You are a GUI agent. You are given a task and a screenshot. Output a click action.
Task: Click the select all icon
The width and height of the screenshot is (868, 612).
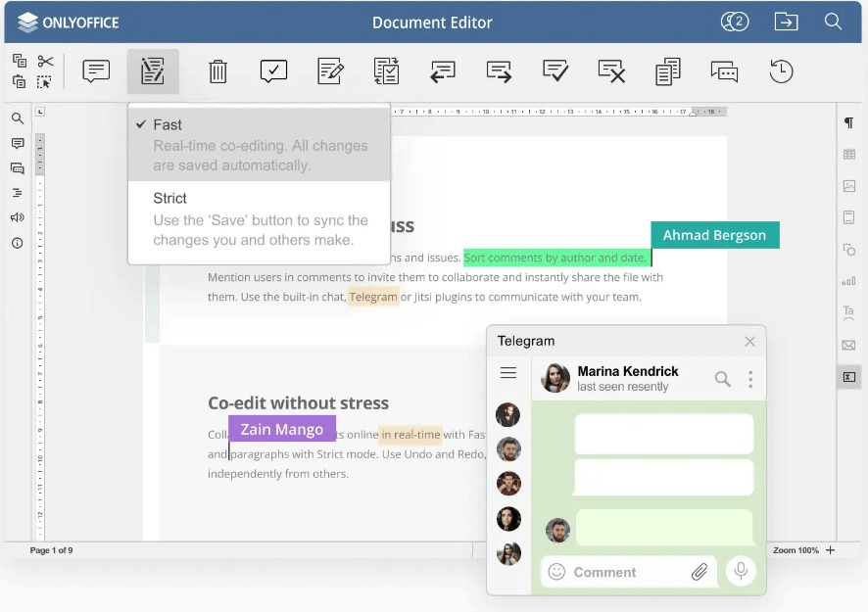(44, 82)
